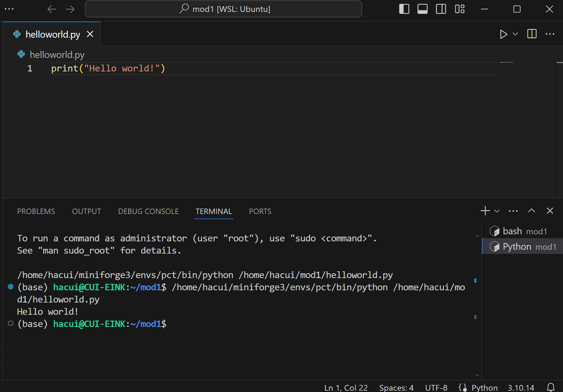
Task: Click the mod1 [WSL: Ubuntu] search box
Action: click(224, 9)
